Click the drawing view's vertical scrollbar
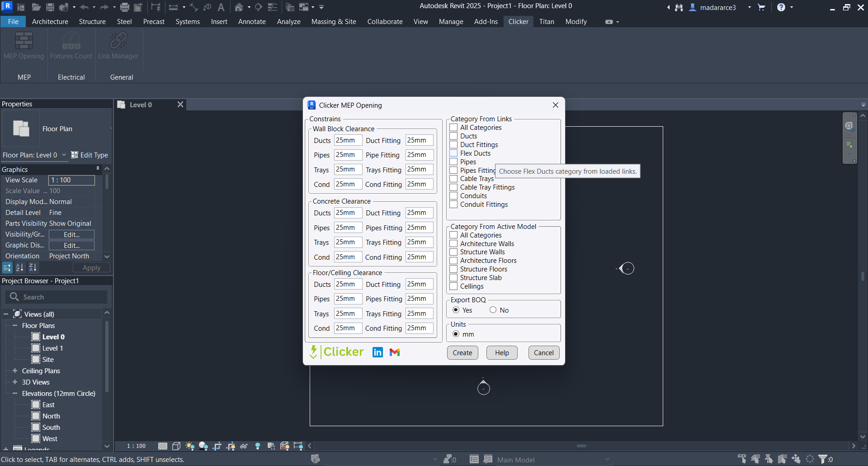 [x=863, y=276]
